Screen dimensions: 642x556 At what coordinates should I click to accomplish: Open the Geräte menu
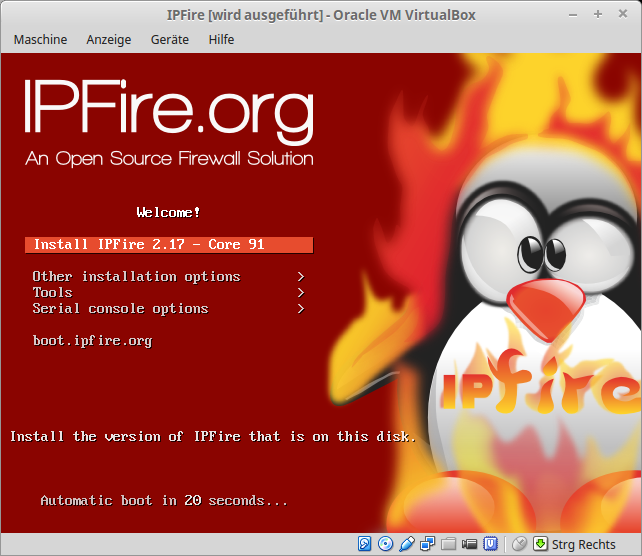[170, 40]
